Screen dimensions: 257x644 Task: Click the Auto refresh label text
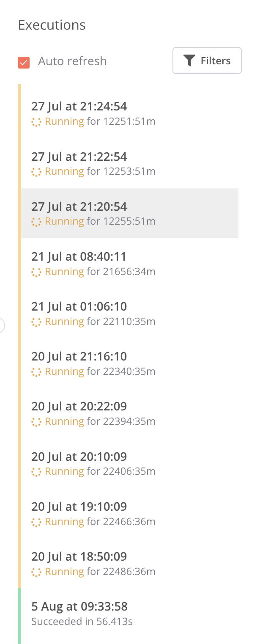(x=72, y=61)
